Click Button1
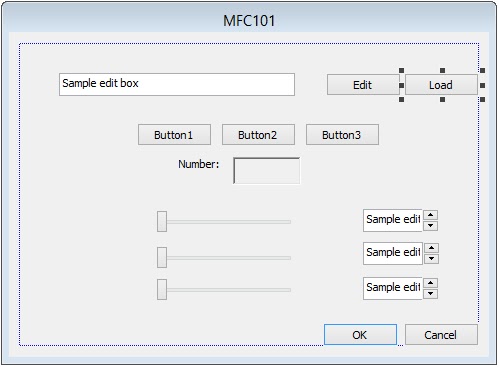The width and height of the screenshot is (499, 367). (x=174, y=135)
